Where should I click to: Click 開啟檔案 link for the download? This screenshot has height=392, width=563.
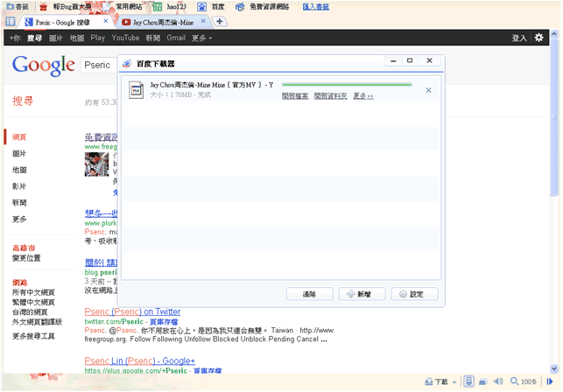[295, 96]
